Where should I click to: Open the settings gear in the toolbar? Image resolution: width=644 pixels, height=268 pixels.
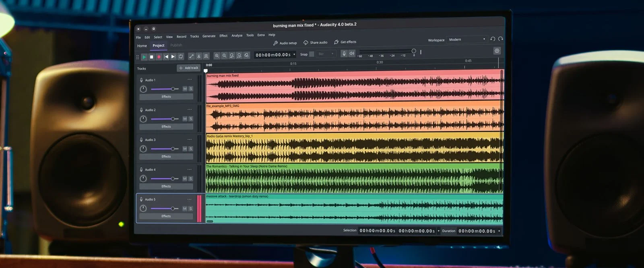[497, 51]
